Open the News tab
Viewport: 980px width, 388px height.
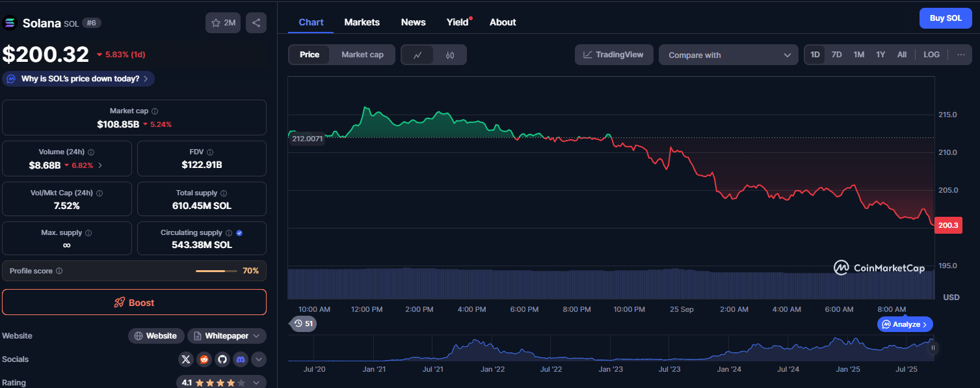[x=414, y=22]
